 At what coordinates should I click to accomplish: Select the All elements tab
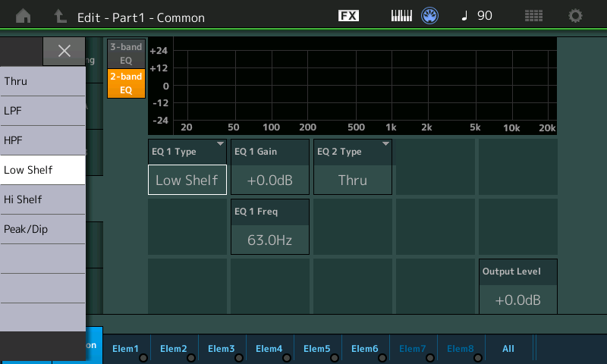(x=508, y=349)
